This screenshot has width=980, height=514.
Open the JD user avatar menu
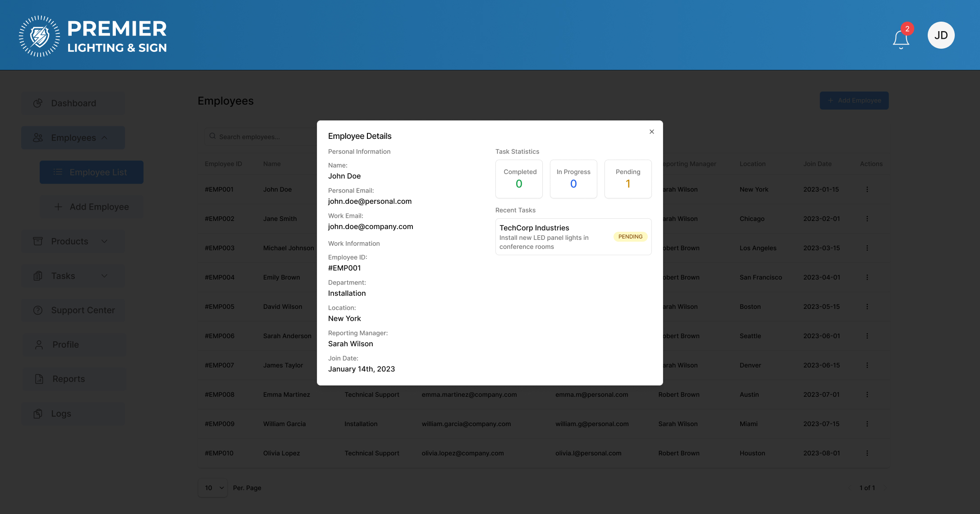point(941,35)
